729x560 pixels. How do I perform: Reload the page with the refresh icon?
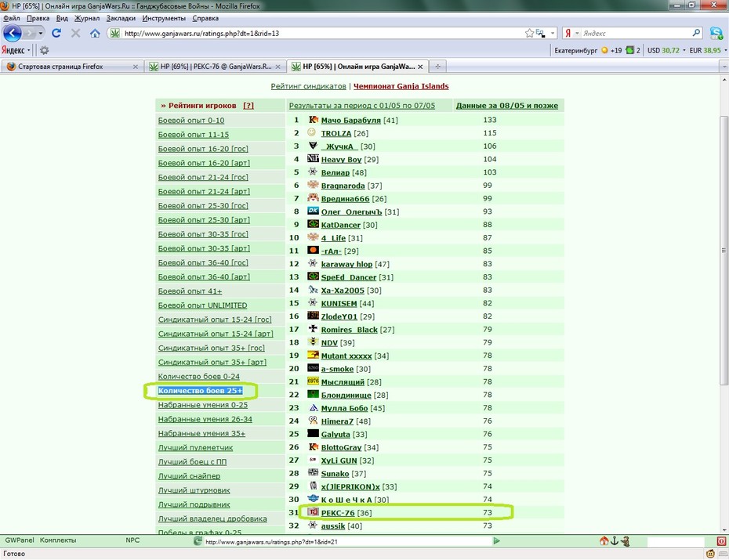point(56,33)
